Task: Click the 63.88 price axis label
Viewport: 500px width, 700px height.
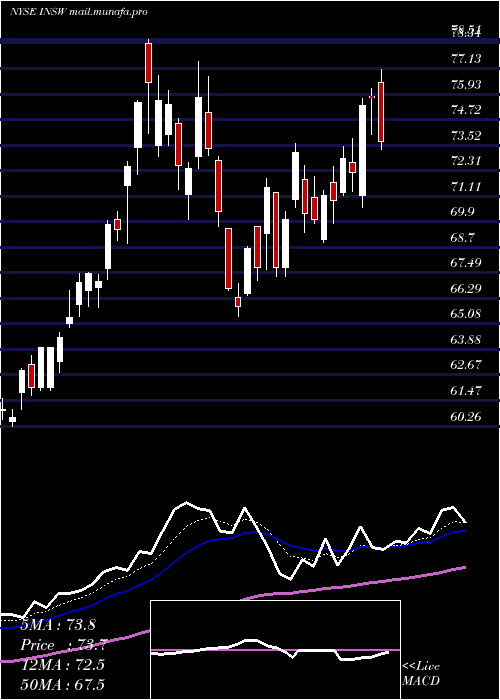Action: click(466, 340)
